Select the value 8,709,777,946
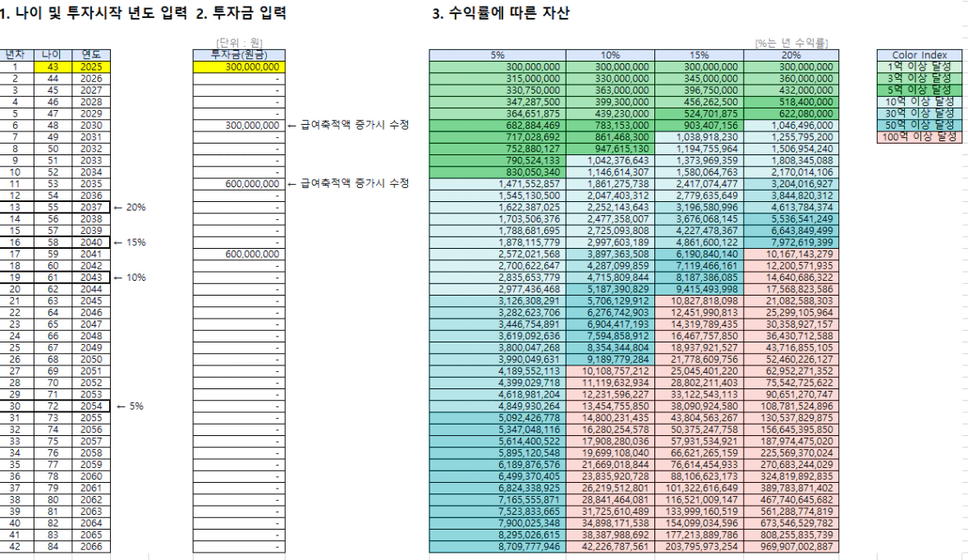Viewport: 968px width, 560px height. 498,546
